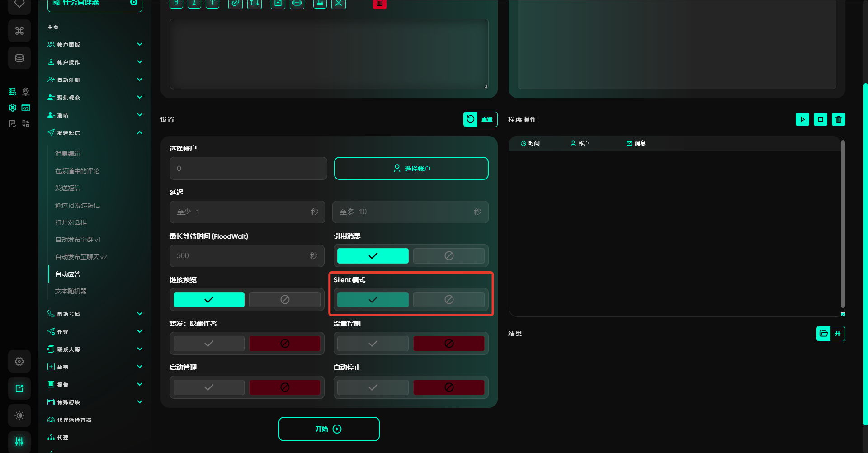
Task: Disable 链接预览 using its slashed-circle option
Action: [285, 300]
